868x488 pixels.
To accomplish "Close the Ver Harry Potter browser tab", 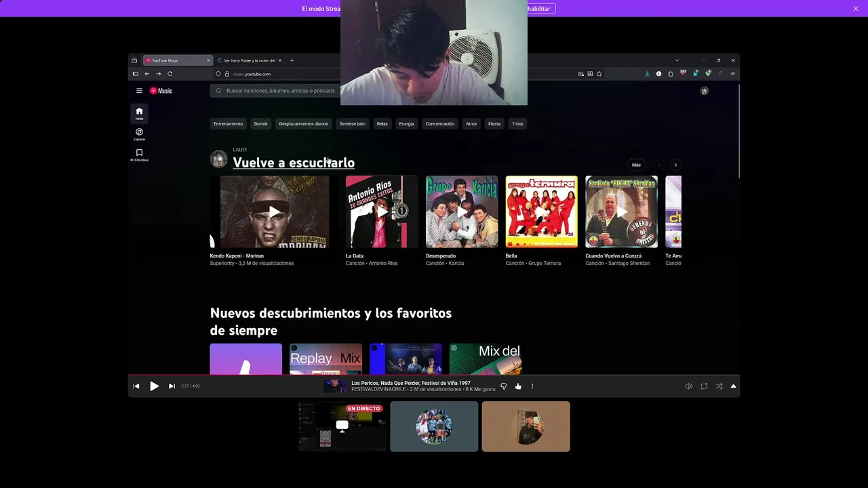I will pos(280,60).
